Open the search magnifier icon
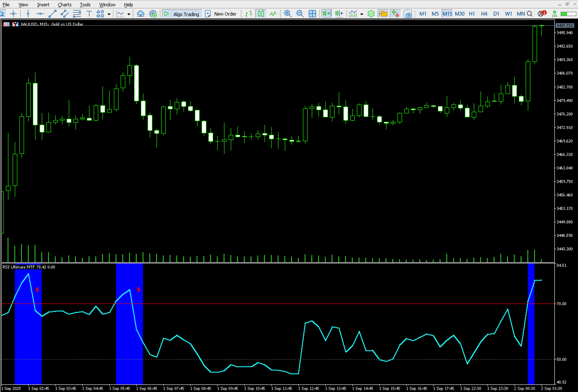 point(530,14)
